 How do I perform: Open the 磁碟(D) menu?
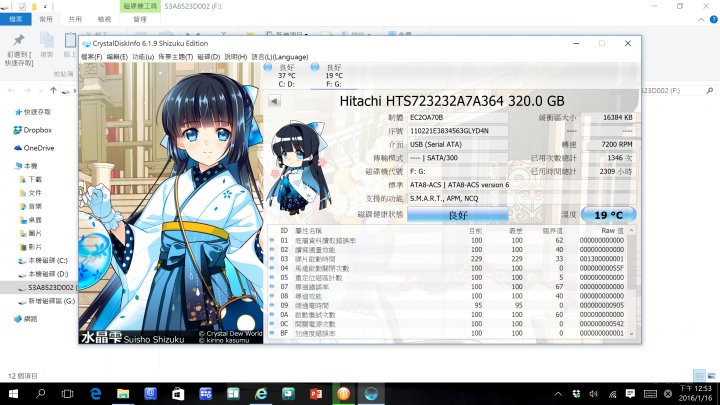208,57
